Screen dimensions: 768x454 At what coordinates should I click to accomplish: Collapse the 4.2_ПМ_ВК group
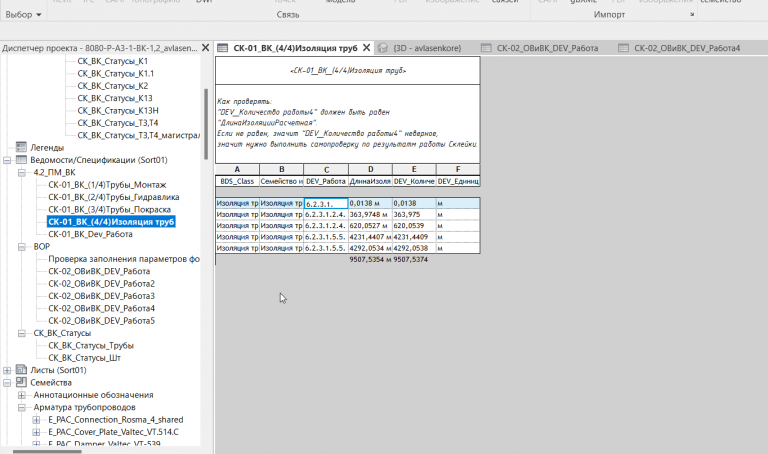[x=22, y=172]
